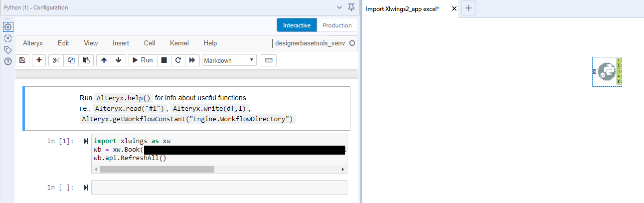
Task: Switch to Interactive mode
Action: pyautogui.click(x=297, y=25)
